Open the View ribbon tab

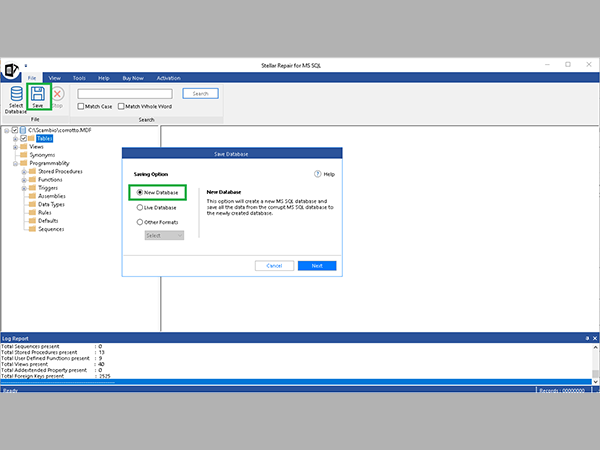[55, 78]
